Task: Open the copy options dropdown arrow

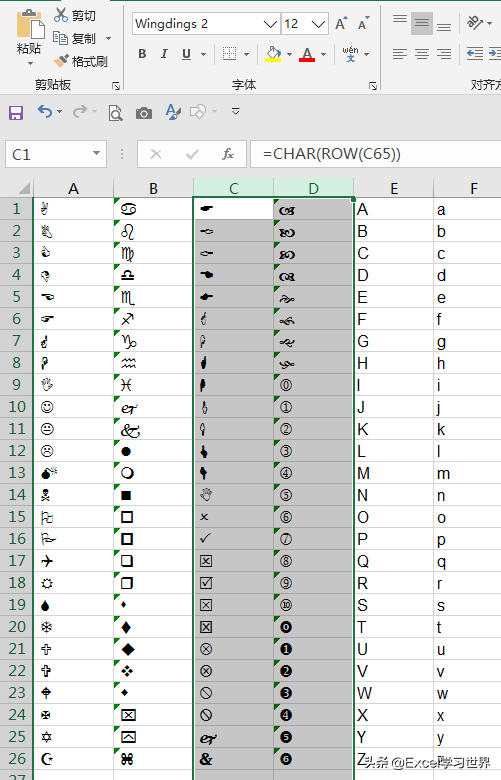Action: point(108,39)
